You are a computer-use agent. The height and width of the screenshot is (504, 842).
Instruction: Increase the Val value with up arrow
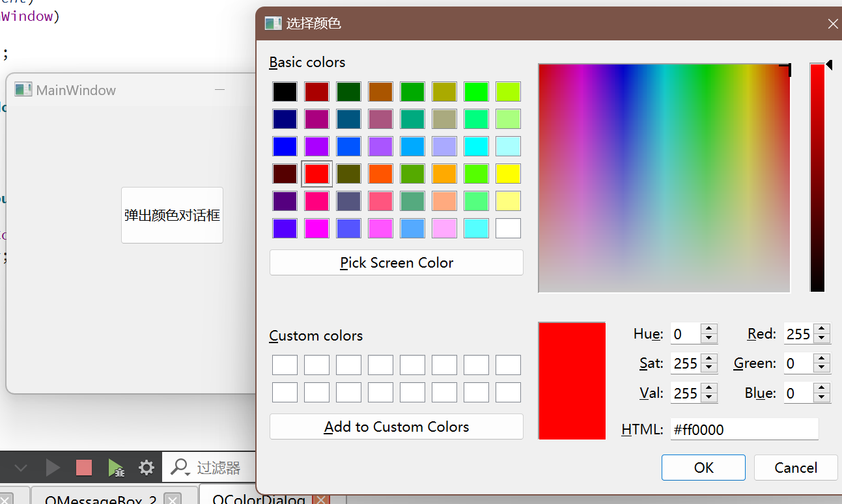709,388
